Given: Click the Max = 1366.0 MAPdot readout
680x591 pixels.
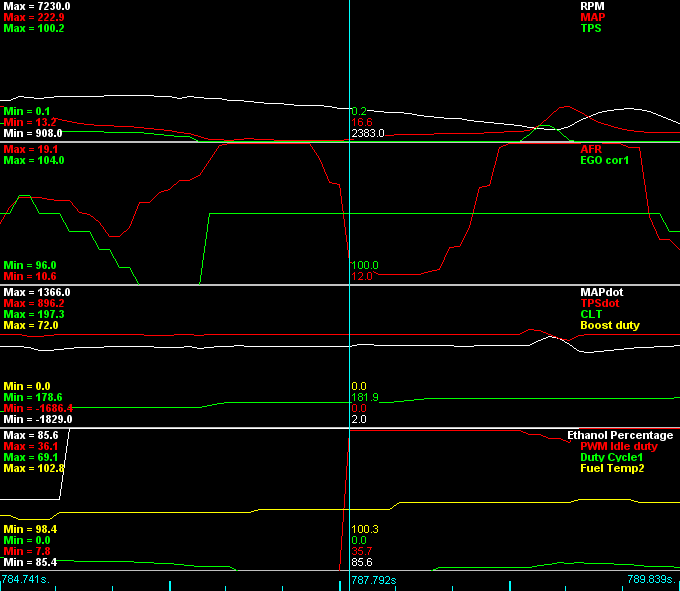Looking at the screenshot, I should [37, 292].
